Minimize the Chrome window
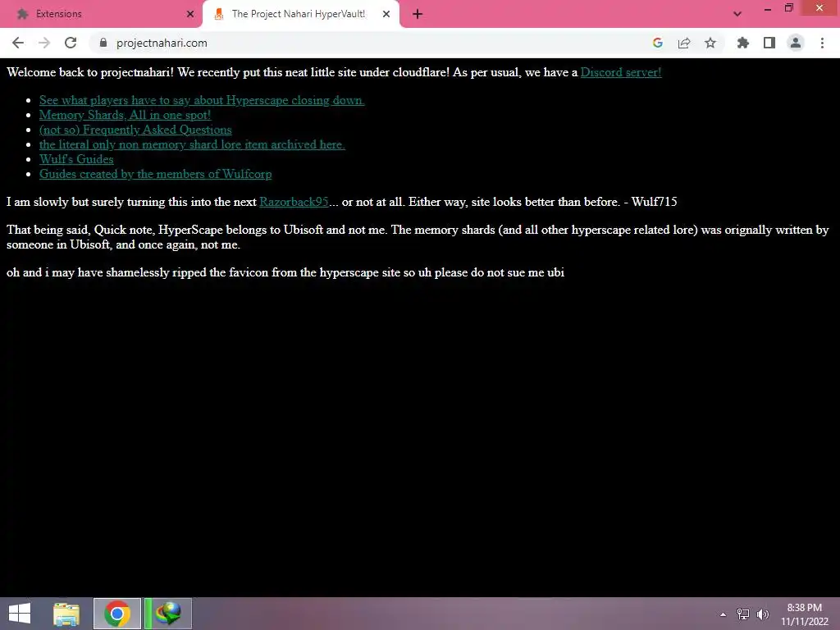 (768, 8)
